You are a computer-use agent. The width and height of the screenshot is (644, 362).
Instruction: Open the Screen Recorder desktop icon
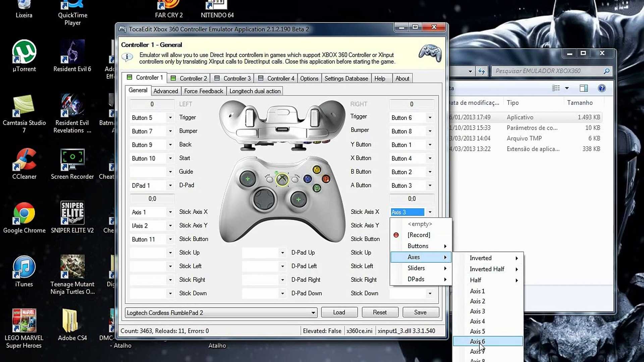click(72, 164)
